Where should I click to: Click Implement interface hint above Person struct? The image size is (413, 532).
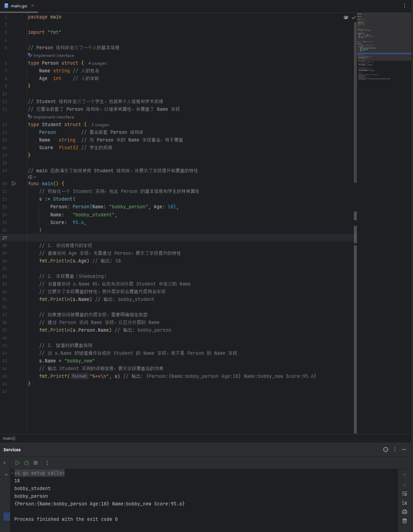coord(51,56)
